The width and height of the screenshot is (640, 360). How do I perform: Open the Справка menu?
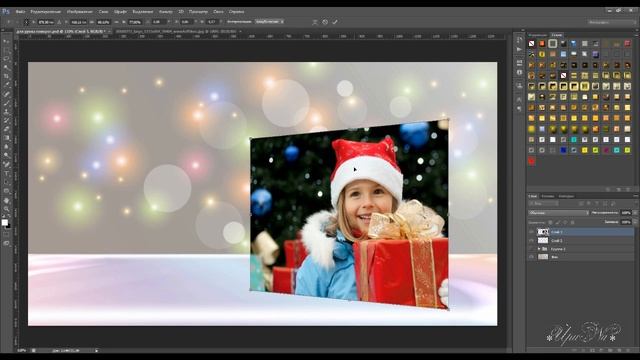click(236, 12)
